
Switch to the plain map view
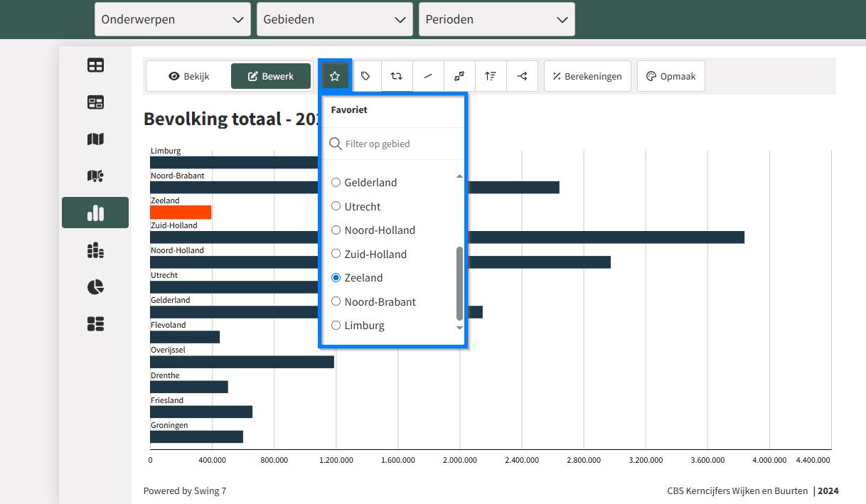pyautogui.click(x=95, y=139)
